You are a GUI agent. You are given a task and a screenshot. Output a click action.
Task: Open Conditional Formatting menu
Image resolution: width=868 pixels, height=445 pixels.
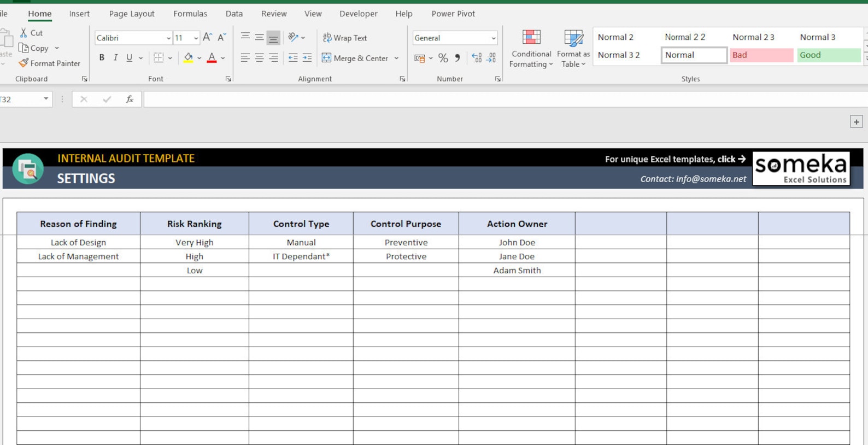[531, 49]
